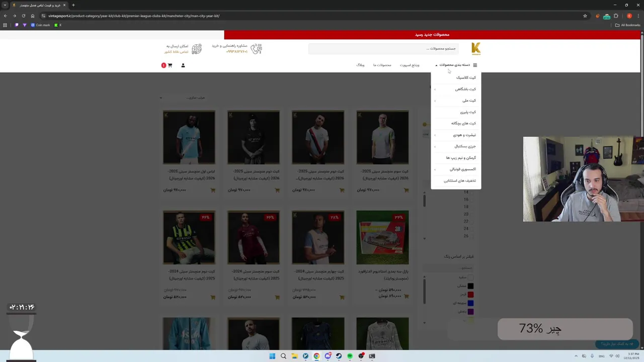Click the browser address bar
The image size is (644, 362).
[x=312, y=16]
